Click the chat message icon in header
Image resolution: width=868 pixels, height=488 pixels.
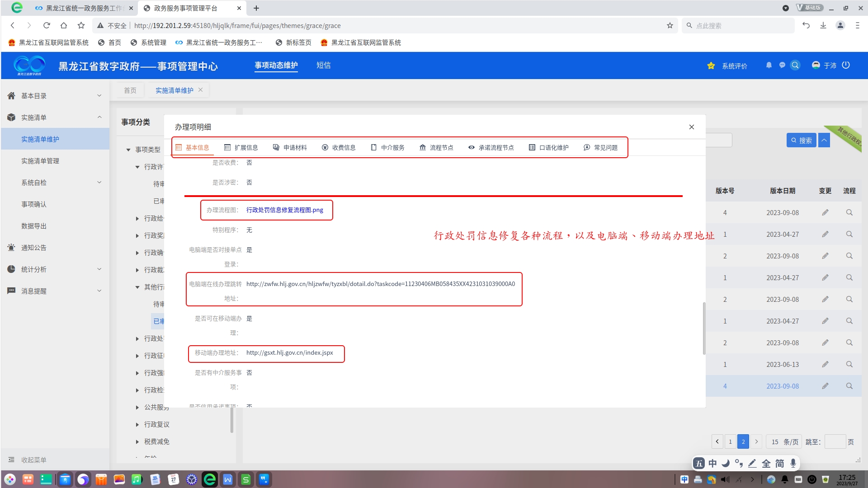[782, 65]
